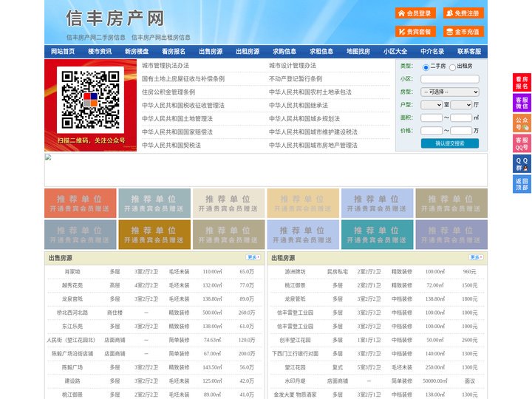Screen dimensions: 532x399
Task: Click the teal 推荐单位 tile
Action: (378, 235)
